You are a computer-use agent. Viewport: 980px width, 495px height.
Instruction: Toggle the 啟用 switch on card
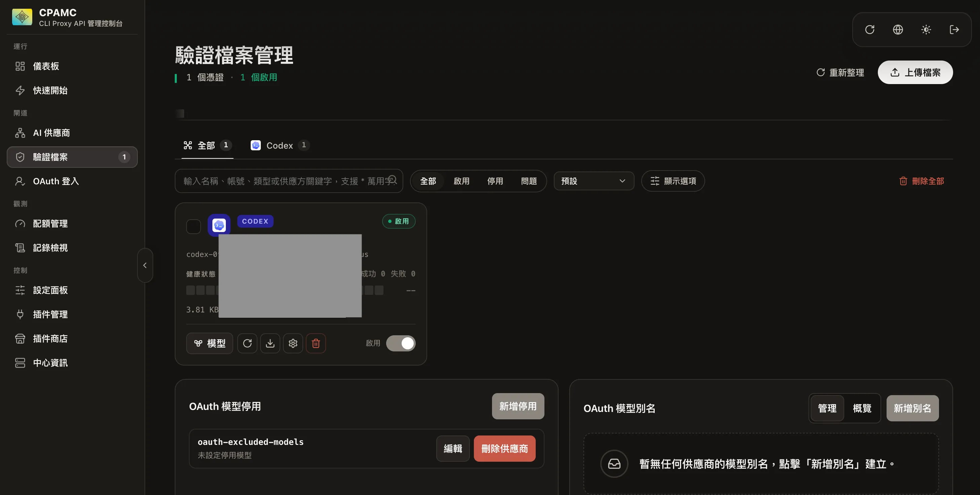(x=401, y=343)
